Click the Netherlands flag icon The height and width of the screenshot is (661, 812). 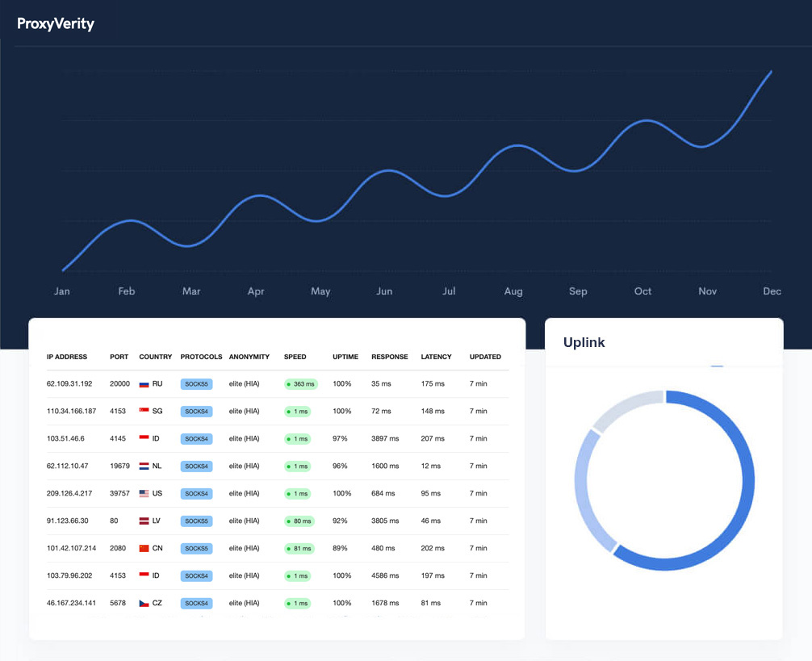tap(144, 466)
